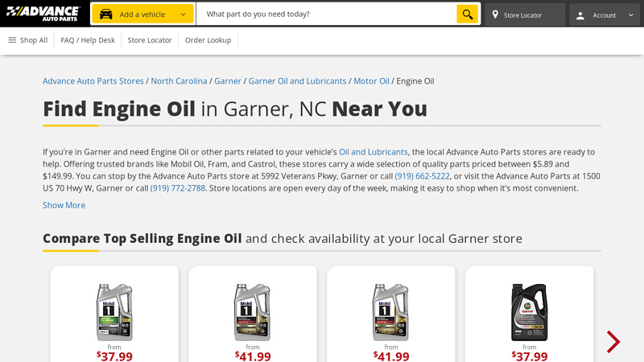The width and height of the screenshot is (644, 362).
Task: Select the Engine Oil breadcrumb text
Action: coord(415,81)
